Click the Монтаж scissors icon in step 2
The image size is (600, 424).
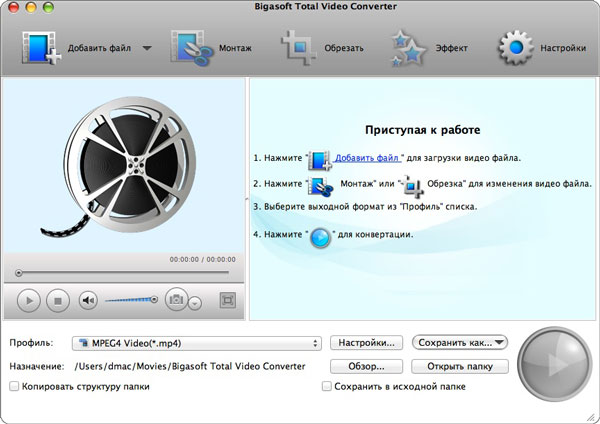[321, 187]
